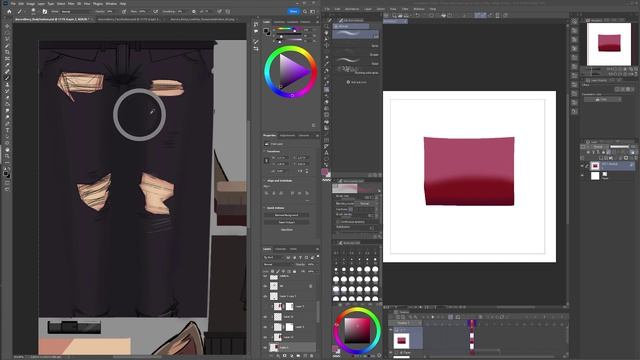The height and width of the screenshot is (360, 640).
Task: Select the Photoshop Hand tool
Action: coord(7,149)
